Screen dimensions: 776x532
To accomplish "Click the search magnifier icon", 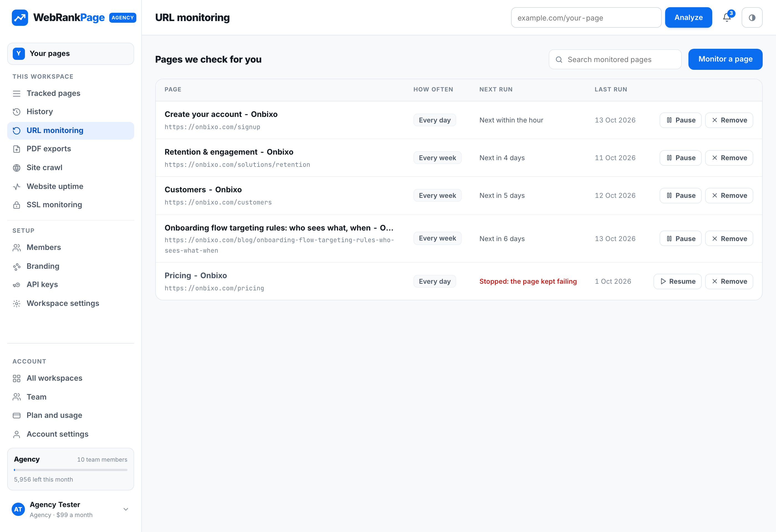I will (x=559, y=59).
